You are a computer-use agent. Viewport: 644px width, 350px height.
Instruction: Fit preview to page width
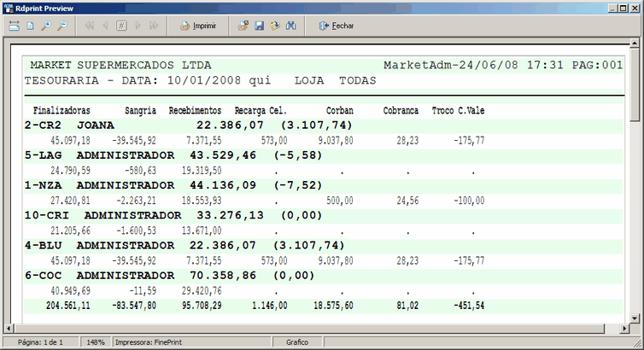[14, 26]
